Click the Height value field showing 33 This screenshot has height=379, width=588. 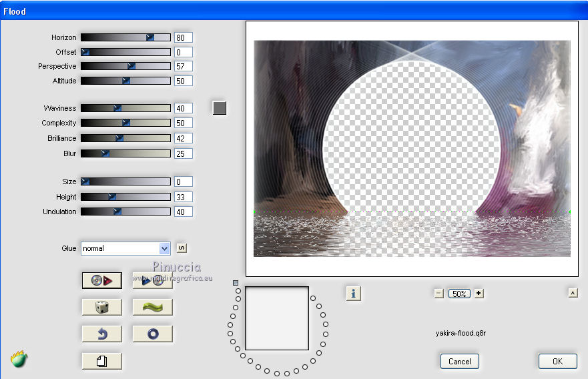coord(184,198)
